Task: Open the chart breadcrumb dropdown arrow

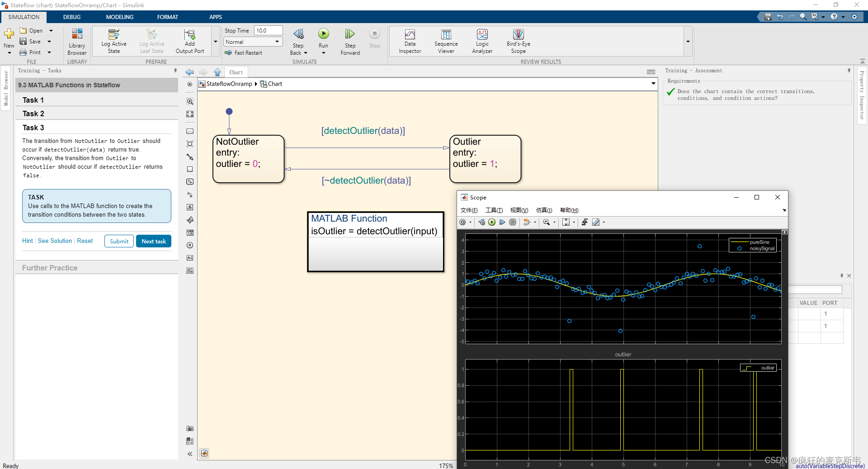Action: pos(653,84)
